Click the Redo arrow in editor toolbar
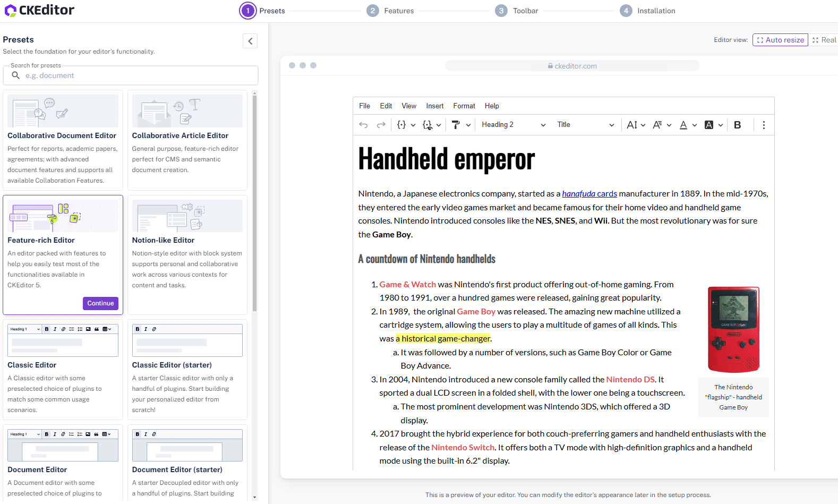 pos(381,125)
